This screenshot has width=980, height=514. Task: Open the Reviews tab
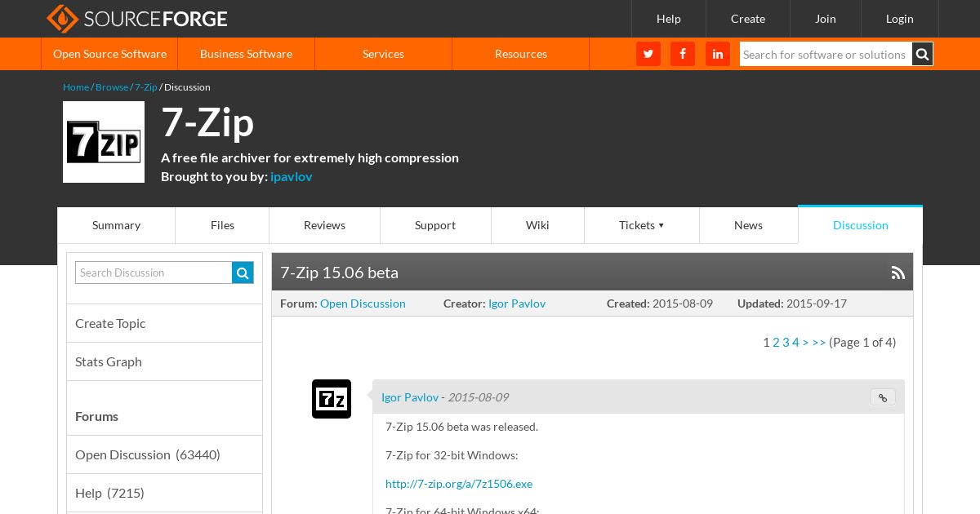click(x=324, y=225)
